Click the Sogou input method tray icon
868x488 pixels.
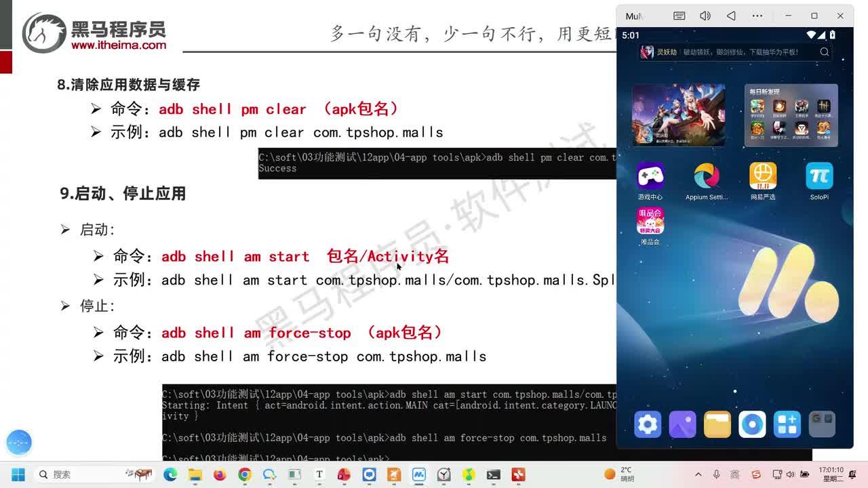pos(756,474)
